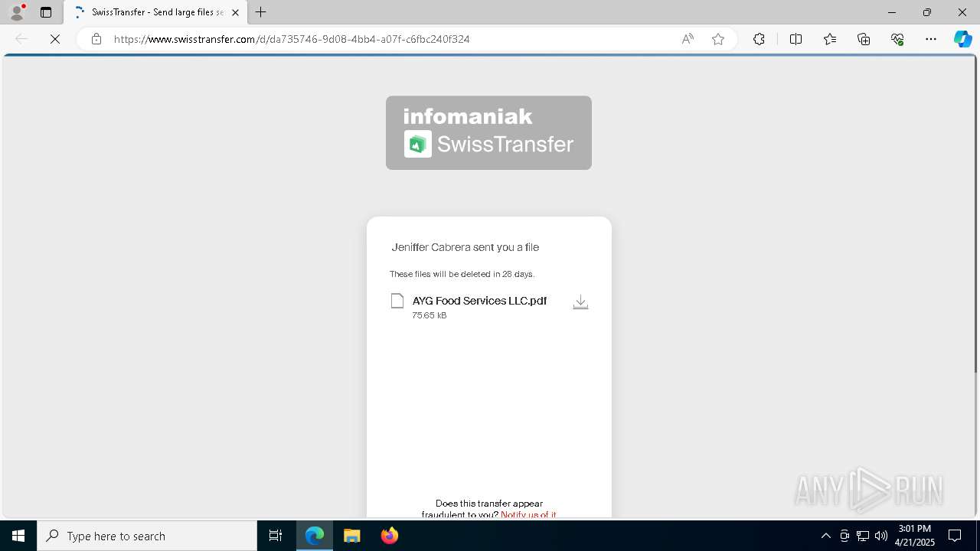
Task: Close the SwissTransfer tab
Action: point(235,12)
